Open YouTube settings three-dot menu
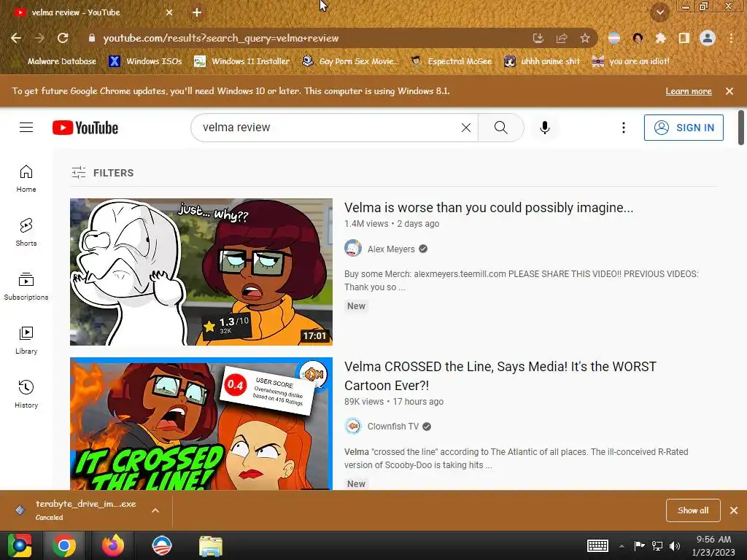The height and width of the screenshot is (560, 747). coord(623,127)
